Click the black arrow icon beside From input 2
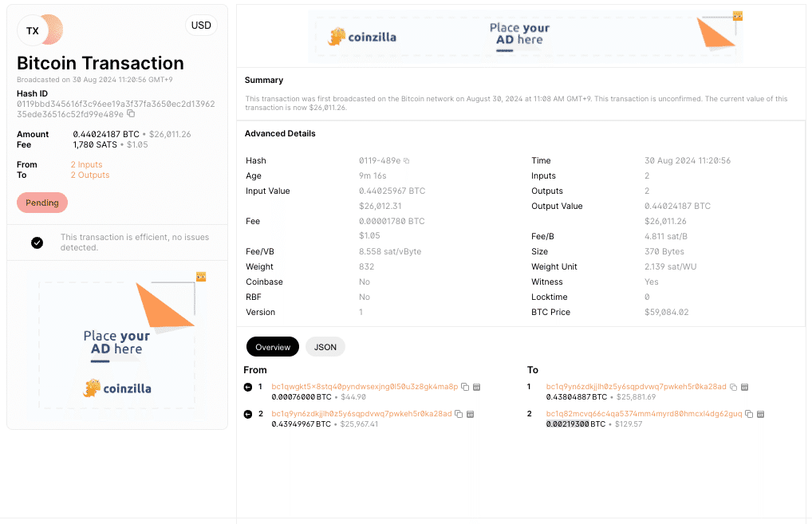Image resolution: width=812 pixels, height=524 pixels. [248, 414]
